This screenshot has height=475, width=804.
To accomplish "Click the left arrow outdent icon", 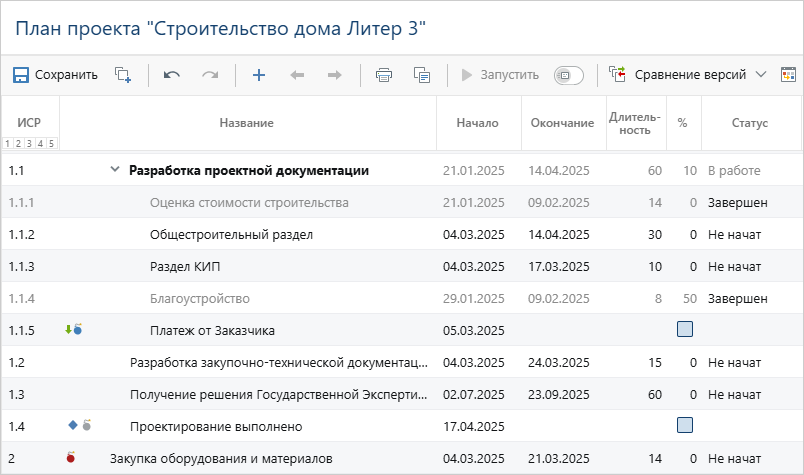I will point(297,75).
